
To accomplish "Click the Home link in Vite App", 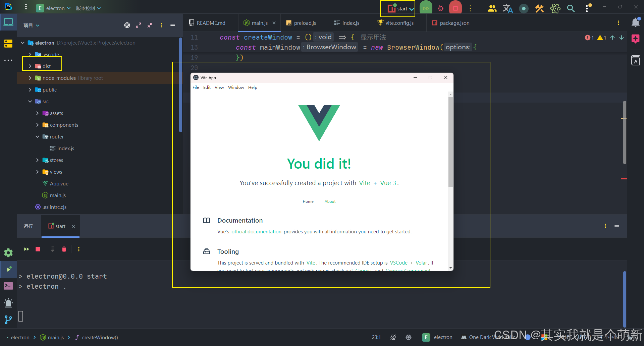I will [308, 201].
